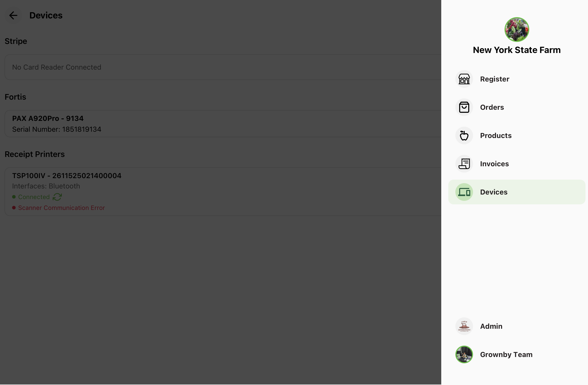The width and height of the screenshot is (588, 385).
Task: Choose the Admin menu entry
Action: point(517,326)
